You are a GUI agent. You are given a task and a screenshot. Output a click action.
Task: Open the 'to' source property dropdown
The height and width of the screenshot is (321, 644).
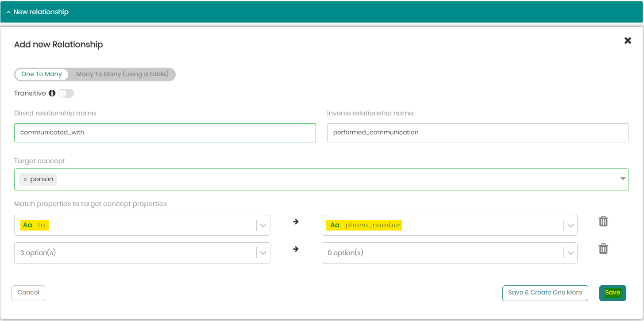(x=263, y=225)
